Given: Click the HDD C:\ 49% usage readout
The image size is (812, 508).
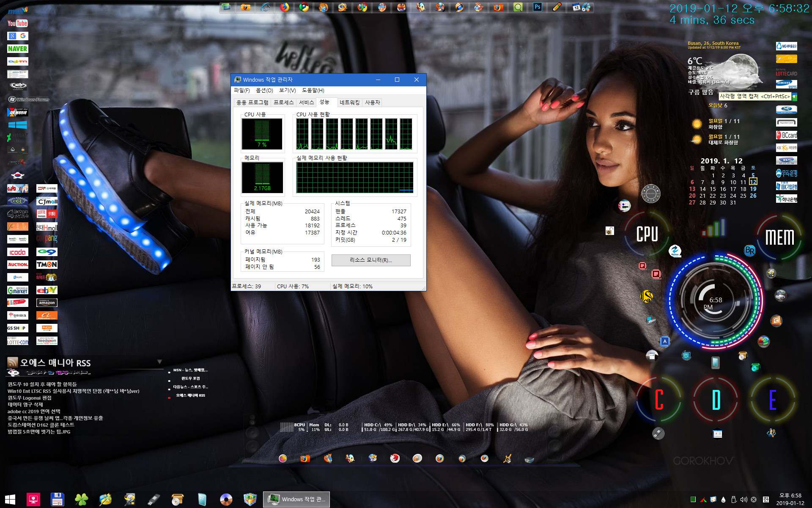Looking at the screenshot, I should tap(379, 427).
